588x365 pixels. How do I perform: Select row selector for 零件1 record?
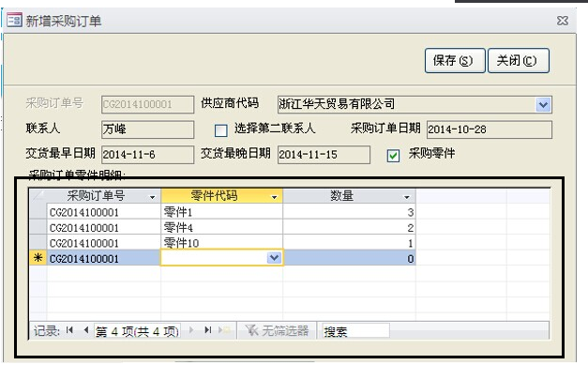[38, 211]
